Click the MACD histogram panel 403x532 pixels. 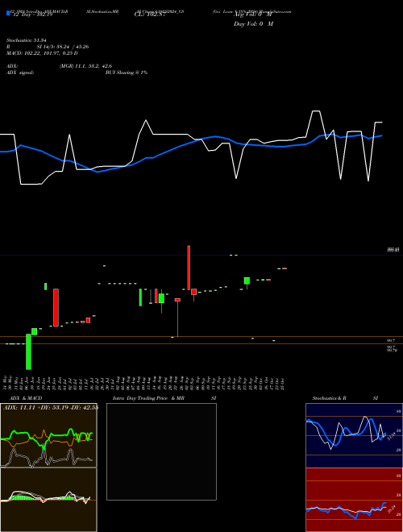click(48, 500)
